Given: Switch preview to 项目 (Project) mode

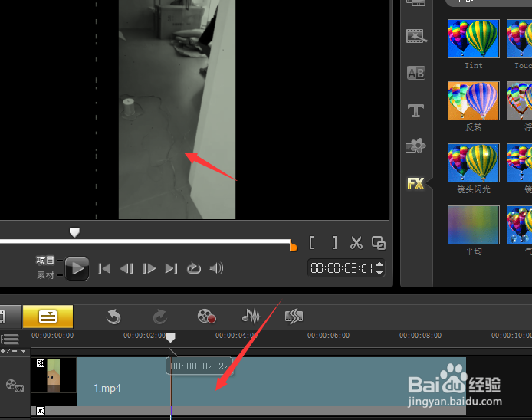Looking at the screenshot, I should pos(45,261).
